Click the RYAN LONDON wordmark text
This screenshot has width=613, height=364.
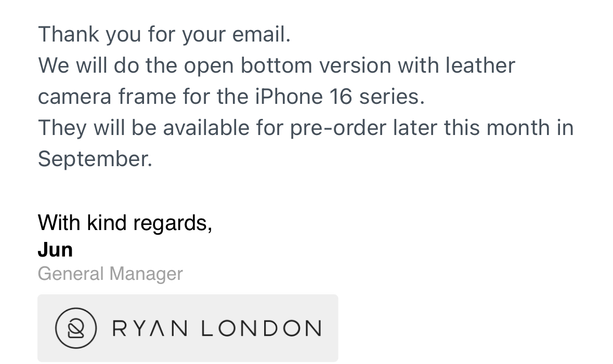(x=216, y=328)
